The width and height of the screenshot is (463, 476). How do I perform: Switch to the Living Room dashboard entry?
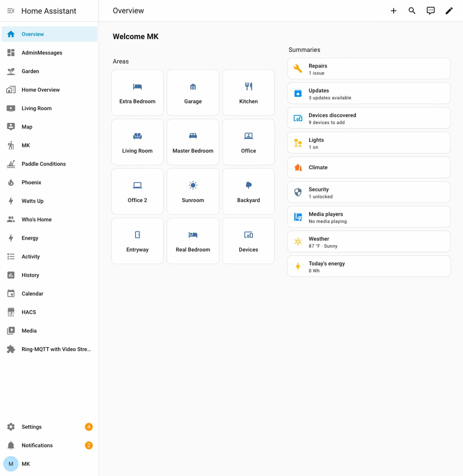[x=36, y=108]
